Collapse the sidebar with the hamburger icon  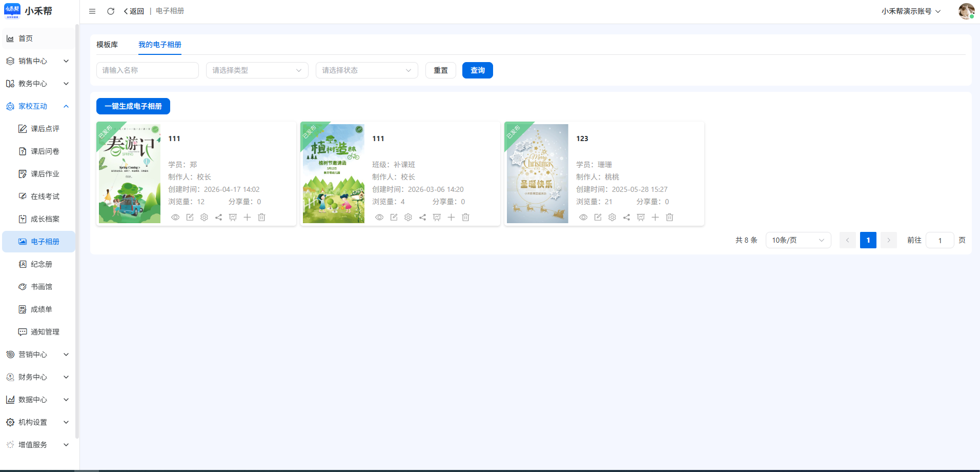pyautogui.click(x=92, y=11)
